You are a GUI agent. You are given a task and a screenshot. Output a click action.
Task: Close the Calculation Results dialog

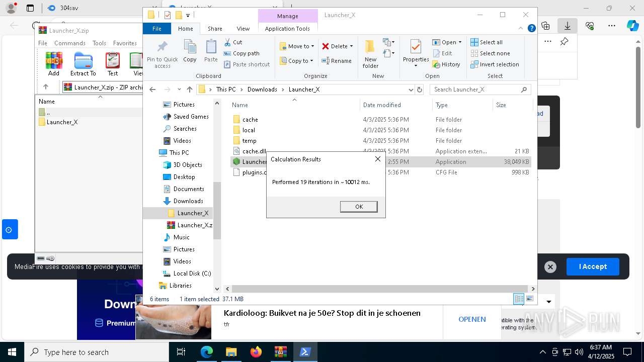[x=378, y=159]
